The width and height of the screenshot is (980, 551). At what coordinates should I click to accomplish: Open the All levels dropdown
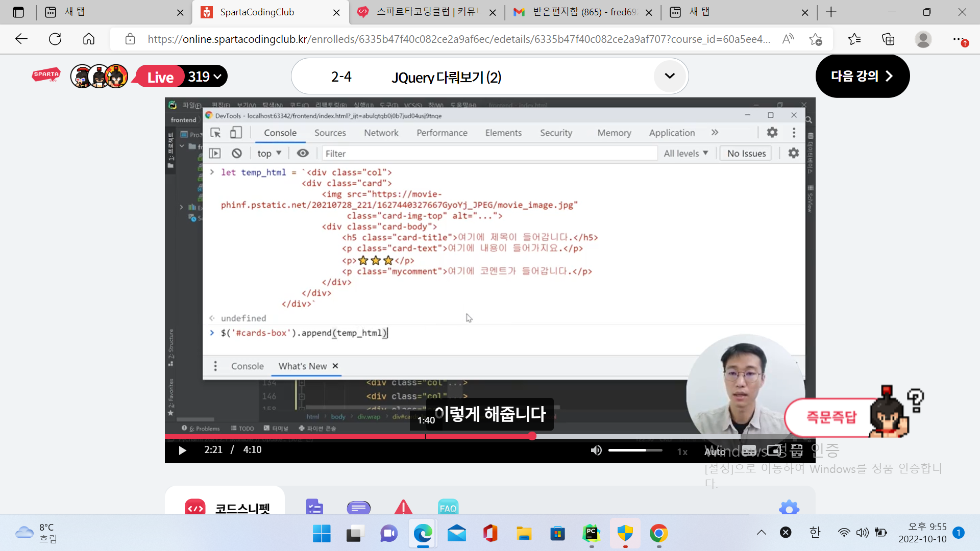click(686, 153)
